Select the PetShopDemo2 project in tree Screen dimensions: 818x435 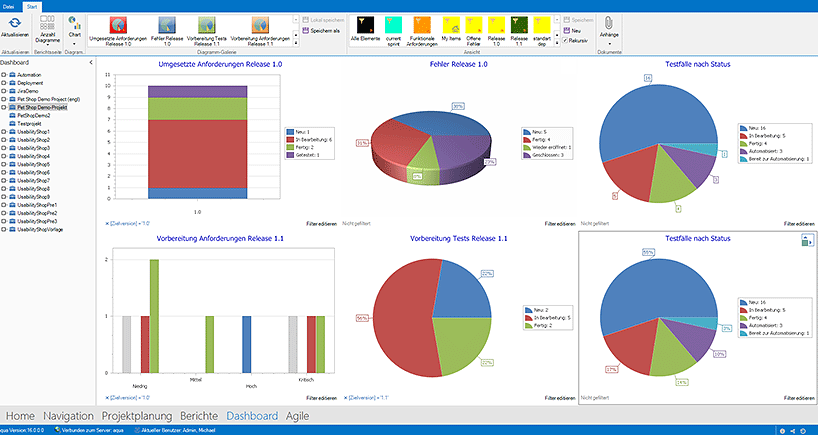tap(32, 115)
